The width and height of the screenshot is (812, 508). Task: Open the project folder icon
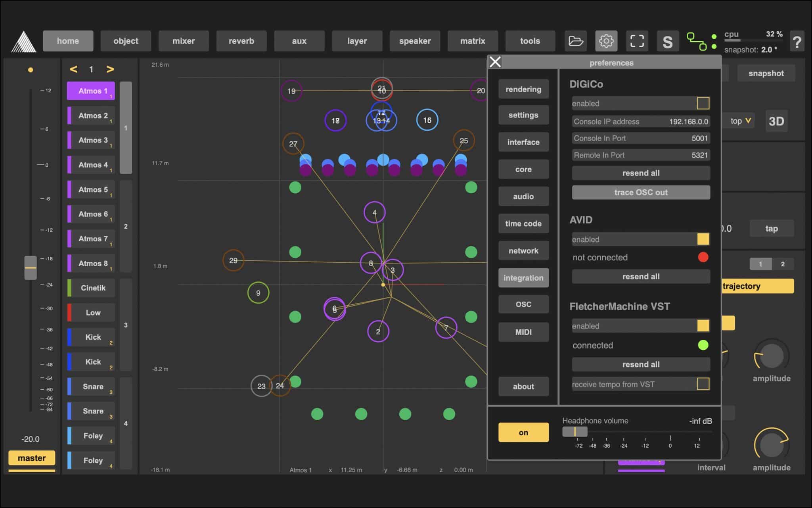coord(575,41)
